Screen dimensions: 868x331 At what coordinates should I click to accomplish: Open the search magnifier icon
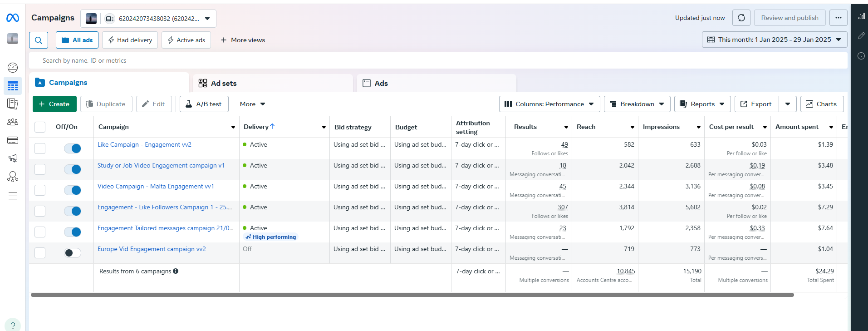39,40
